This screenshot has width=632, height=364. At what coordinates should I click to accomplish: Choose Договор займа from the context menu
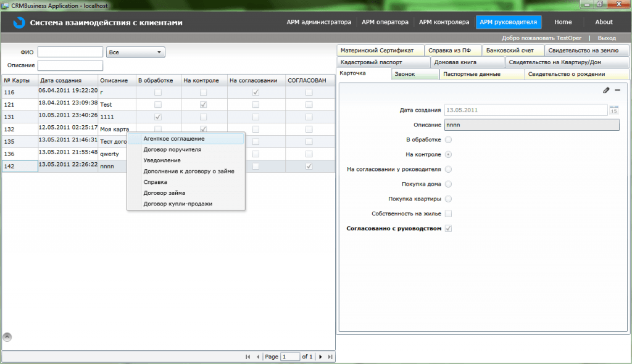point(186,193)
